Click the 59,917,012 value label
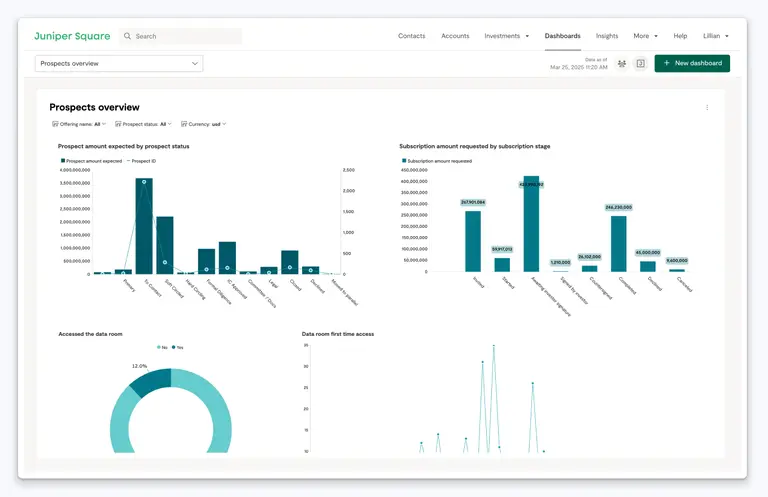Image resolution: width=768 pixels, height=497 pixels. pos(502,249)
